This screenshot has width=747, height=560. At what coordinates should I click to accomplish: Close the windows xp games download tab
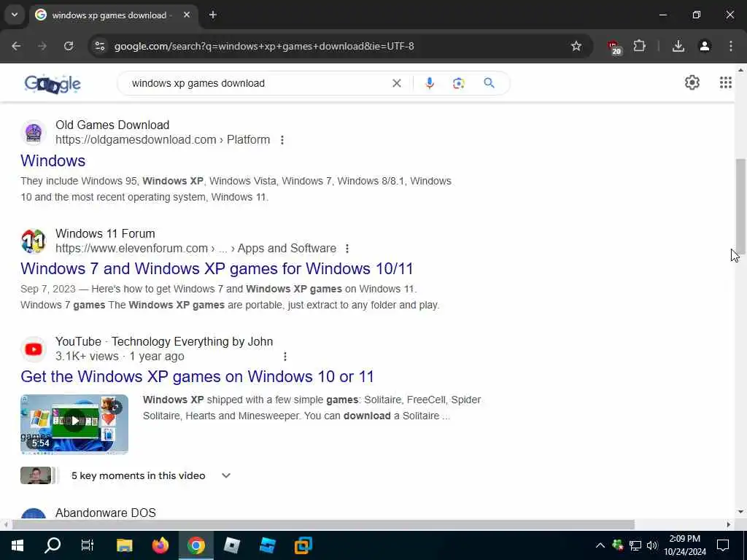tap(187, 15)
